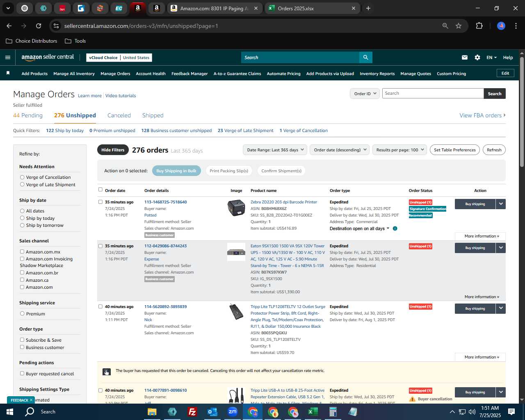525x420 pixels.
Task: Open site information icon in address bar
Action: [56, 26]
